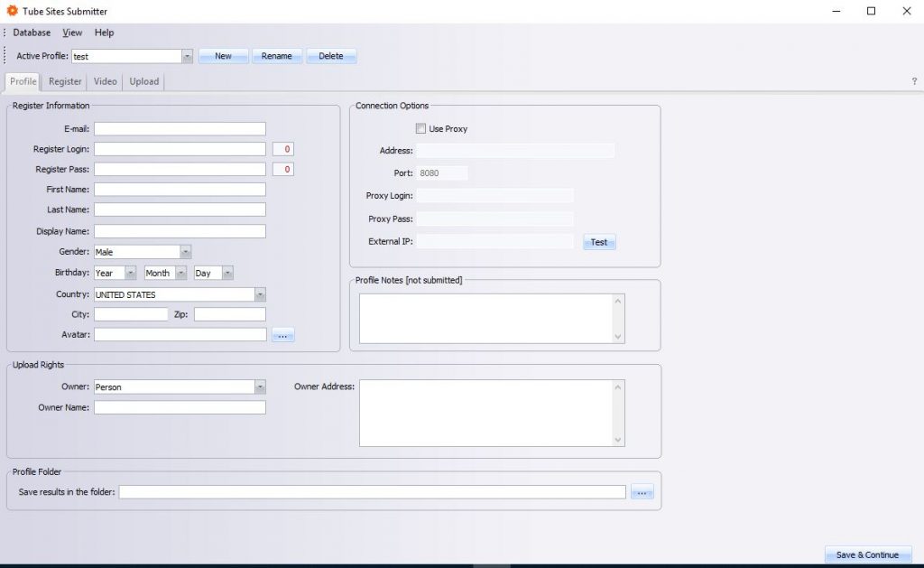Viewport: 924px width, 568px height.
Task: Browse for avatar file button
Action: (282, 335)
